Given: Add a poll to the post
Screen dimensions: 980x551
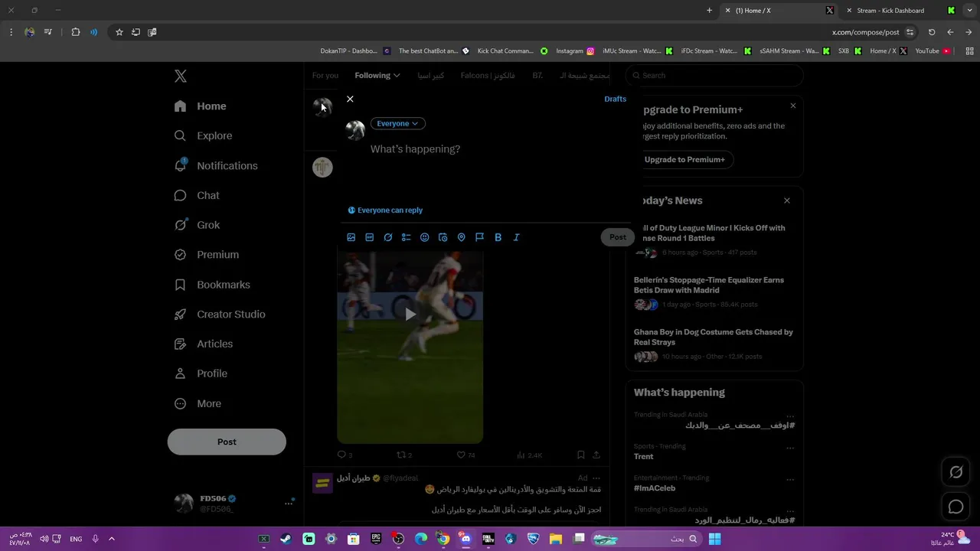Looking at the screenshot, I should [x=407, y=237].
